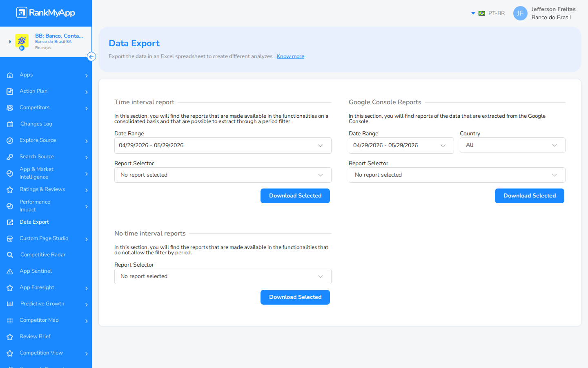The height and width of the screenshot is (368, 588).
Task: Click the App Foresight star icon
Action: pos(10,288)
